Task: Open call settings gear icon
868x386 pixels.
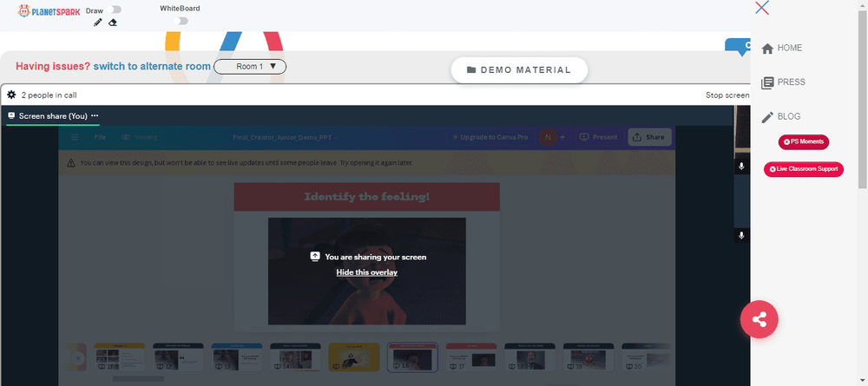Action: click(x=11, y=95)
